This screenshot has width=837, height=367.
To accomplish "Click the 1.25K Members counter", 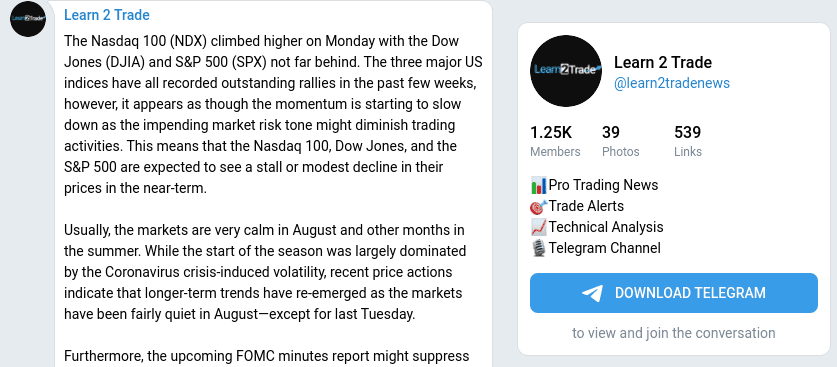I will (555, 141).
